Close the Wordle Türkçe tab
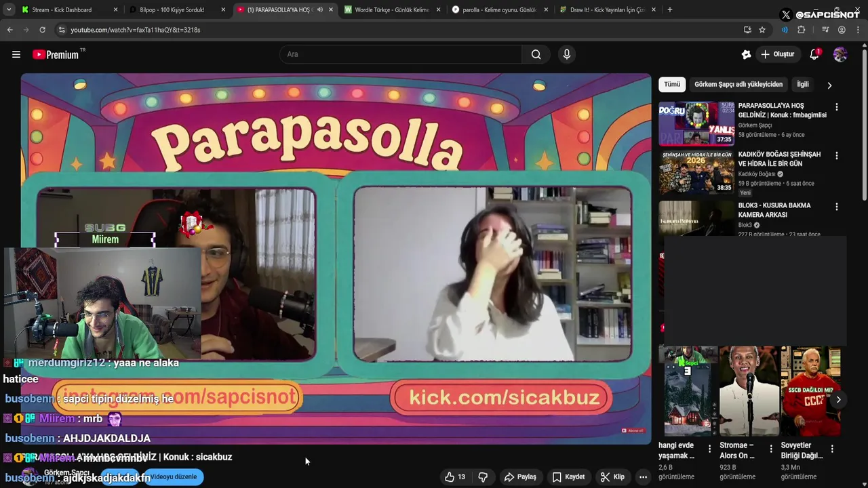The image size is (868, 488). point(438,10)
